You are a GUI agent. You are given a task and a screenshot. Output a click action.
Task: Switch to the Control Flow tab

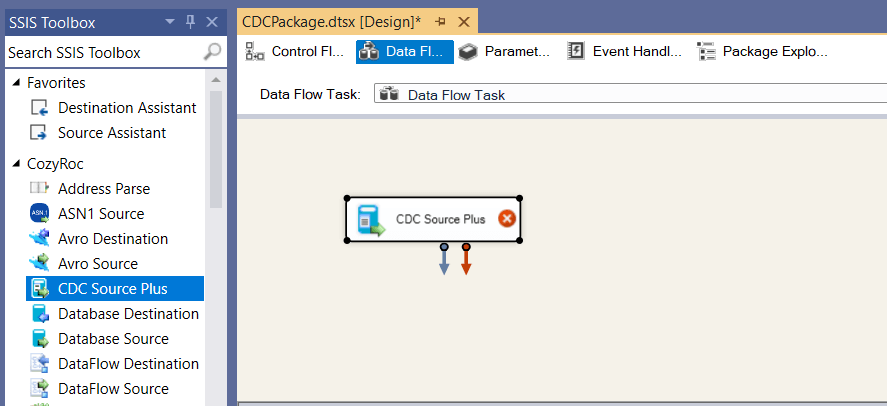click(296, 51)
